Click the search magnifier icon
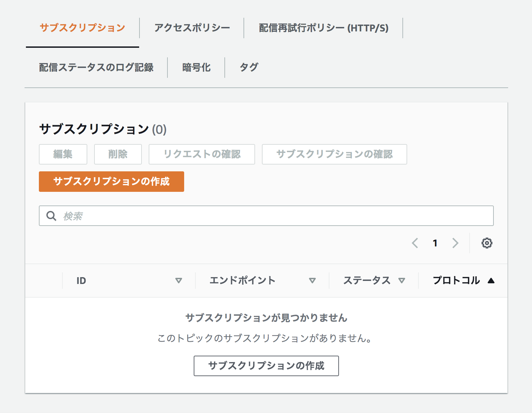This screenshot has height=413, width=532. (51, 216)
